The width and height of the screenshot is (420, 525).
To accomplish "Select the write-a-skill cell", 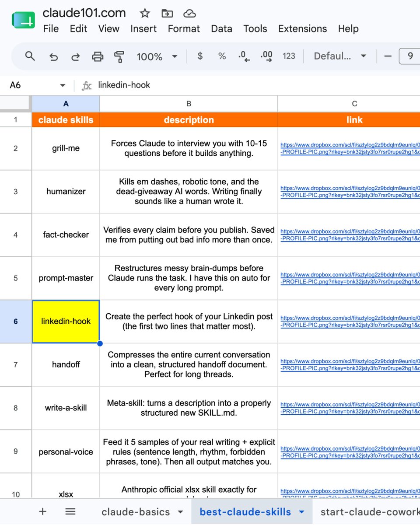I will tap(66, 408).
